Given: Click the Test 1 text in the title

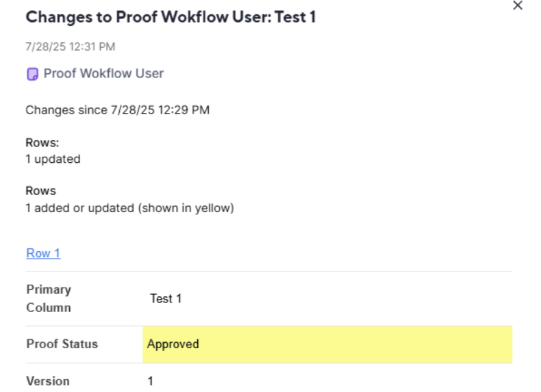Looking at the screenshot, I should pyautogui.click(x=295, y=17).
